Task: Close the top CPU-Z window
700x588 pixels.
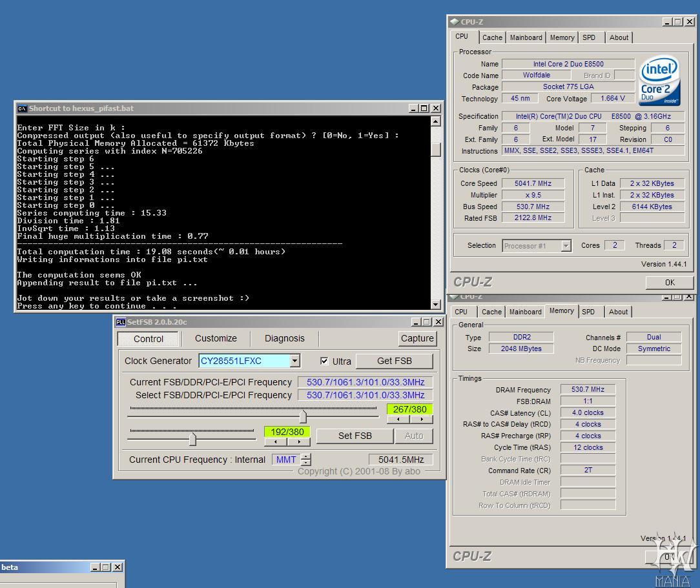Action: pyautogui.click(x=689, y=21)
